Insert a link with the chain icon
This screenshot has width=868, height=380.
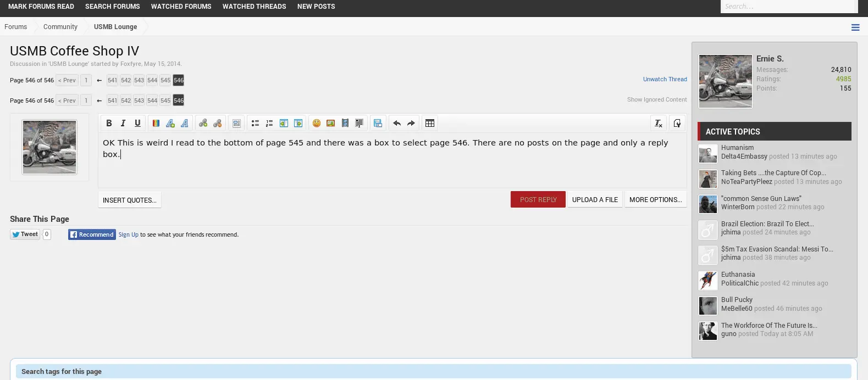(203, 123)
